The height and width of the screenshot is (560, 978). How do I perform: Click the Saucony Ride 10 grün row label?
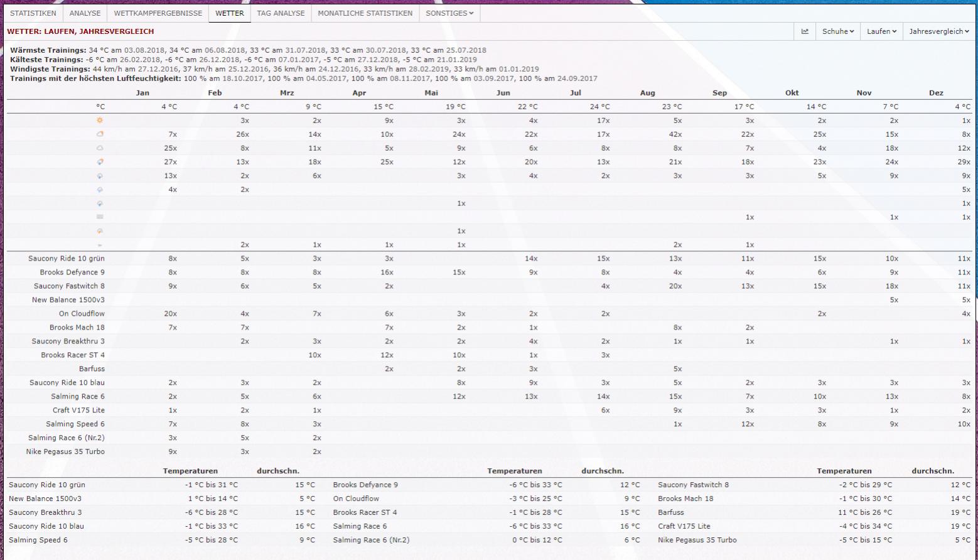(66, 259)
